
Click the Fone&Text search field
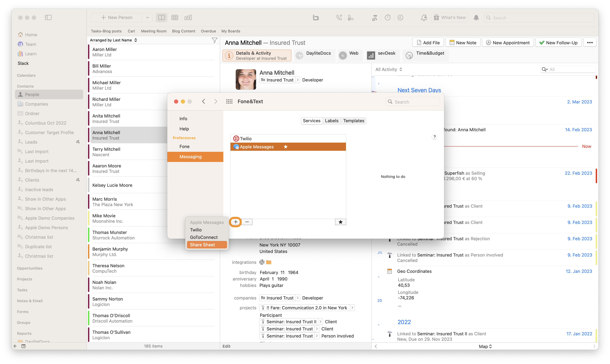click(x=412, y=102)
